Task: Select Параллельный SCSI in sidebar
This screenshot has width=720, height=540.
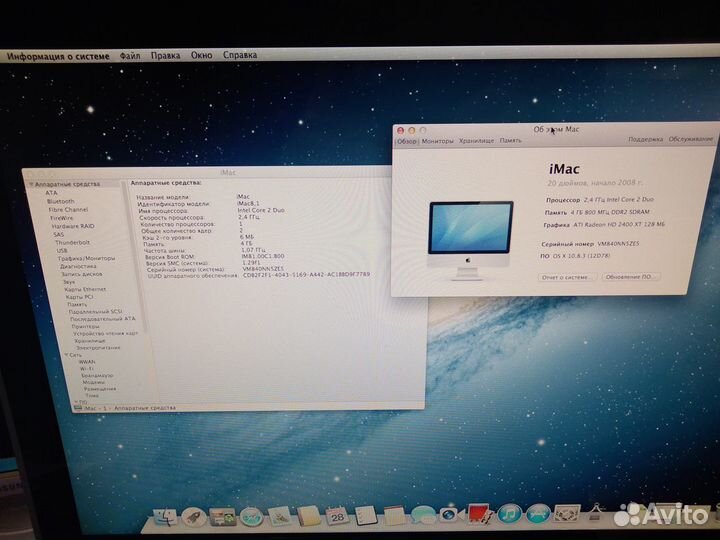Action: [95, 312]
